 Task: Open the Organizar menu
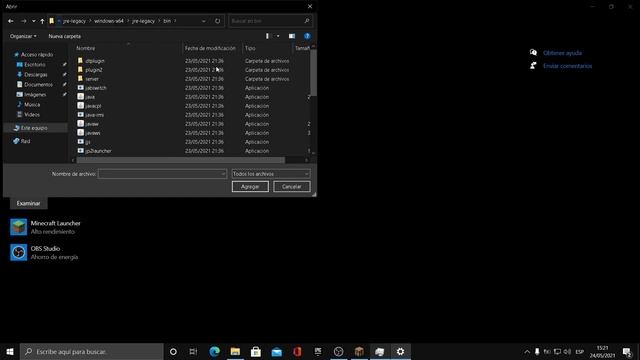pyautogui.click(x=23, y=36)
